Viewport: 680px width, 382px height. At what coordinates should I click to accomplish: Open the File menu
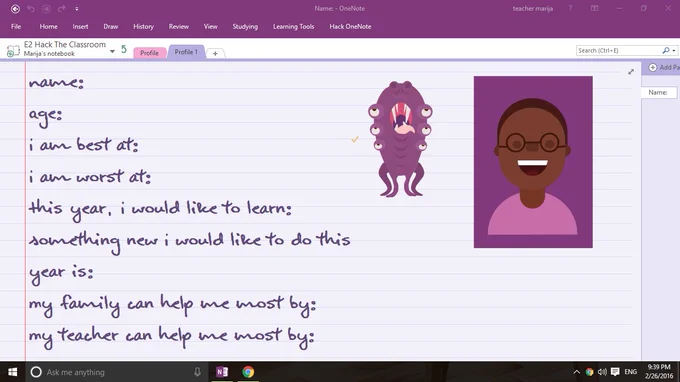[x=16, y=26]
